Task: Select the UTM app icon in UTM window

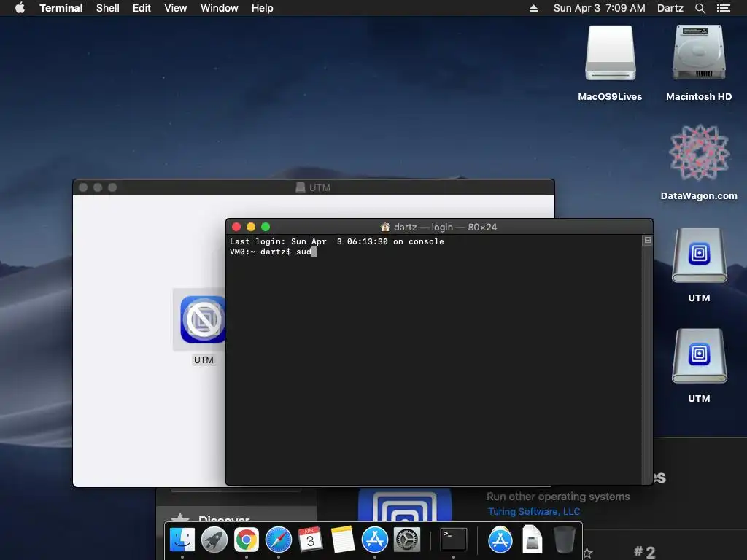Action: [x=203, y=319]
